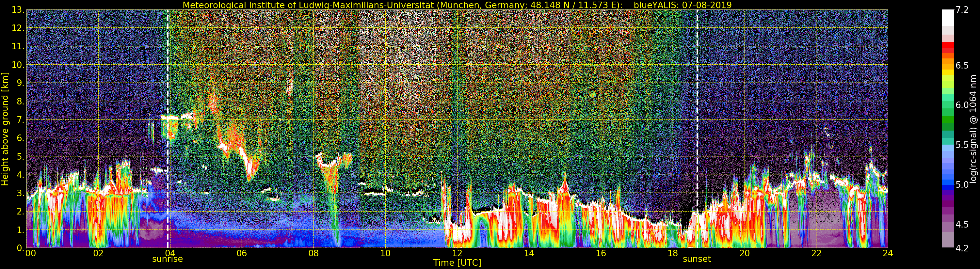Click the colorbar value '5.0'
The height and width of the screenshot is (269, 980).
click(962, 184)
